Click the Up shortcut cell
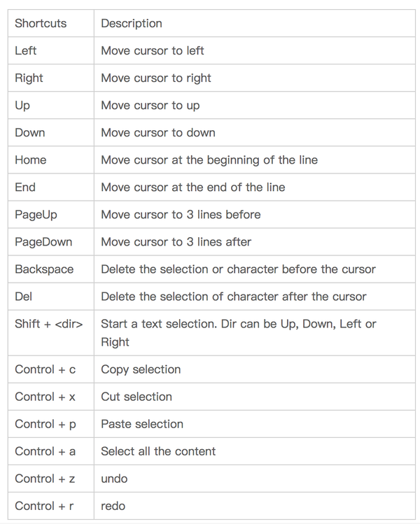The width and height of the screenshot is (420, 524). (x=22, y=105)
